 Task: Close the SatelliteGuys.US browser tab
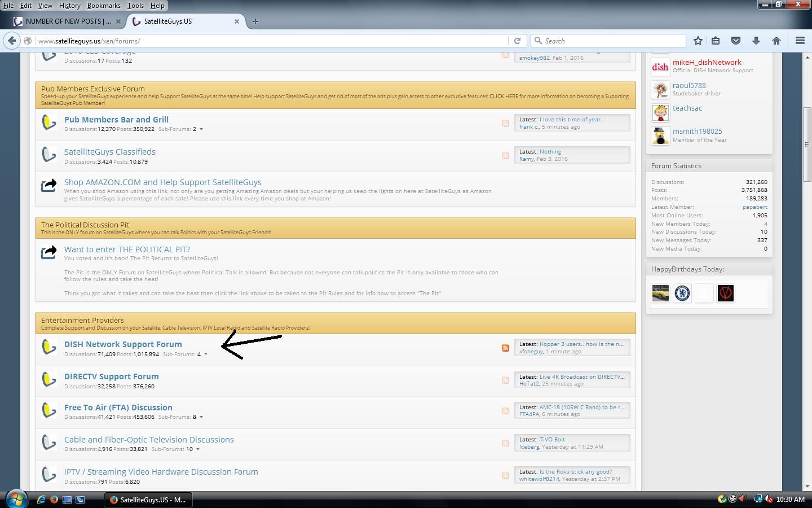coord(237,21)
